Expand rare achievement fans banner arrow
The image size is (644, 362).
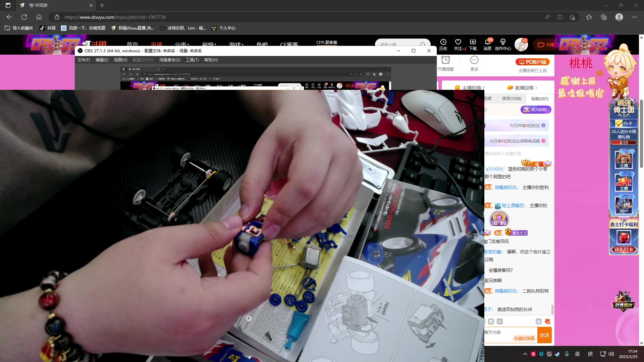pyautogui.click(x=543, y=141)
